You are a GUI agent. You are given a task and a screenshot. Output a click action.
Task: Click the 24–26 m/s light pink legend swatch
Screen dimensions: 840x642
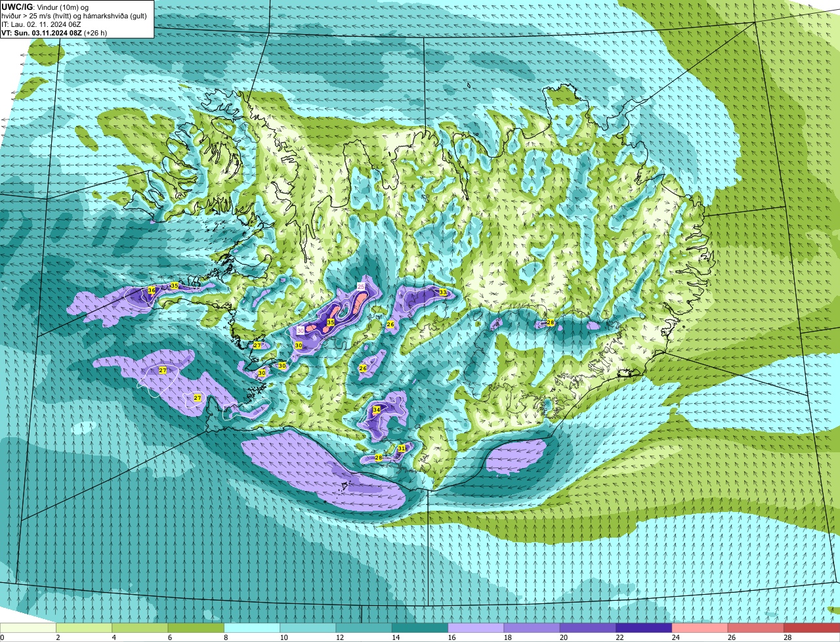700,628
